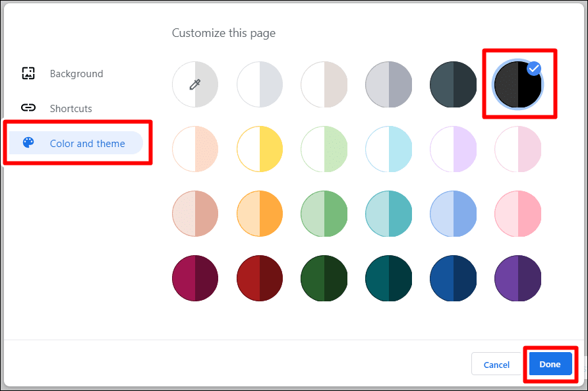Click the Background image icon
The height and width of the screenshot is (391, 588).
[28, 74]
